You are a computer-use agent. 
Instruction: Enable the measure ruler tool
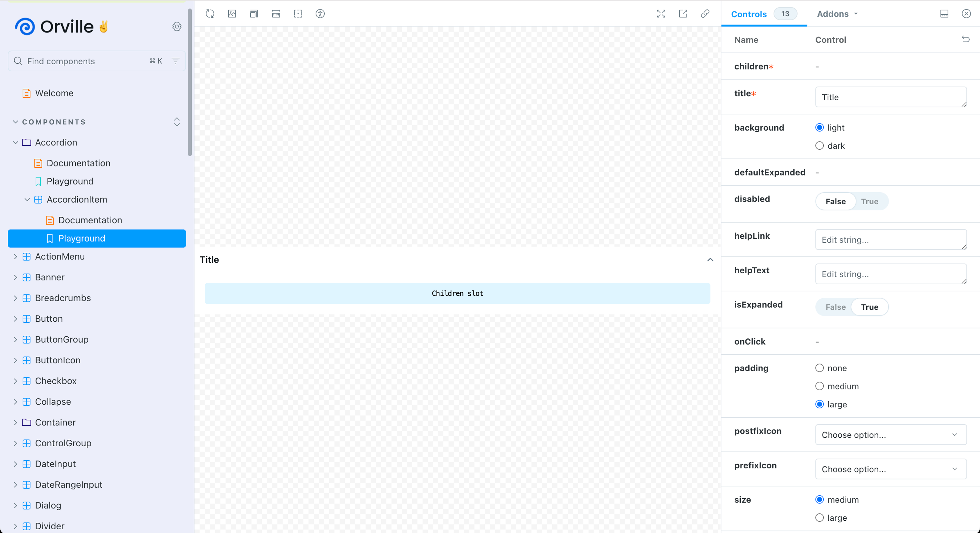(276, 14)
